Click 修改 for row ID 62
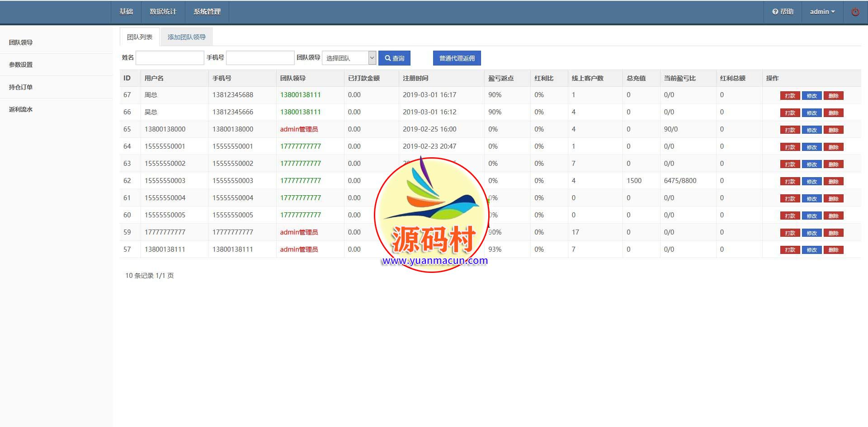 coord(811,182)
